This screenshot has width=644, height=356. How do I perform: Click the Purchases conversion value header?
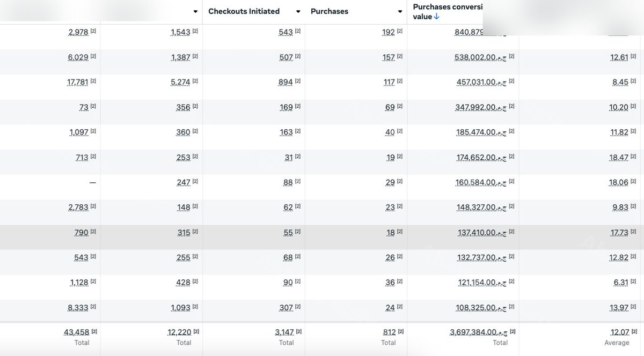pos(448,12)
